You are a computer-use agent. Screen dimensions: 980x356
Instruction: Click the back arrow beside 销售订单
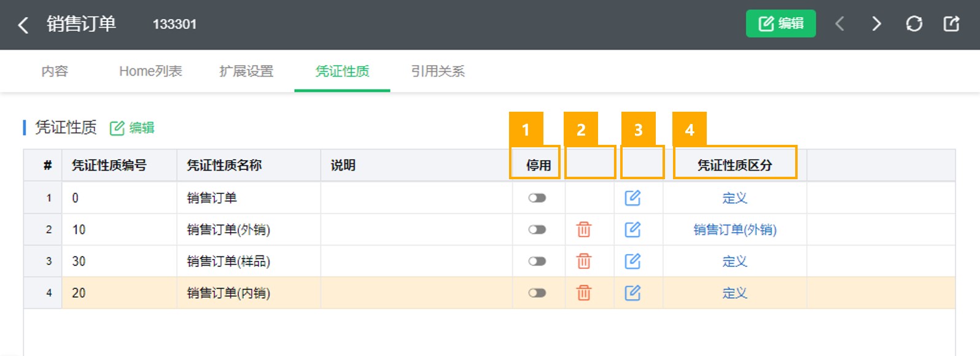23,25
